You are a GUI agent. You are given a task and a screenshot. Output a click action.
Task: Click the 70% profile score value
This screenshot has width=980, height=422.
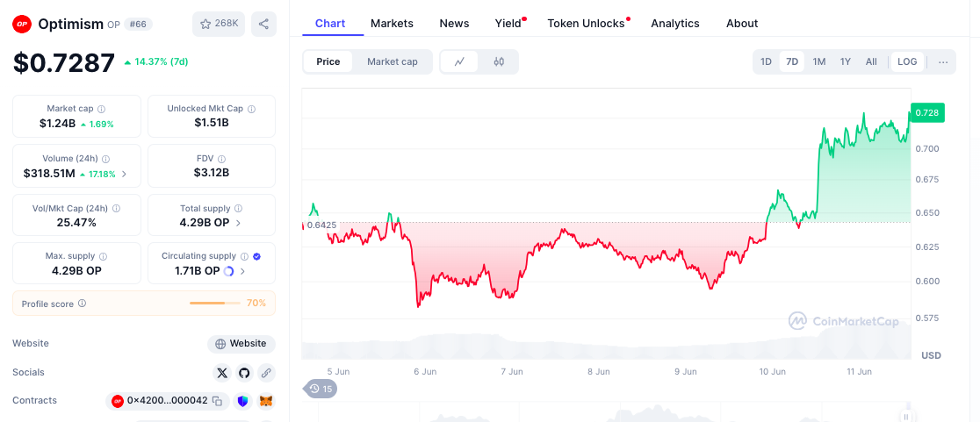tap(256, 304)
